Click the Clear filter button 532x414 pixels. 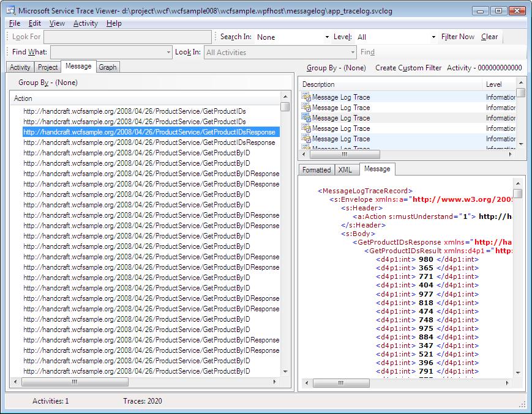pyautogui.click(x=489, y=37)
